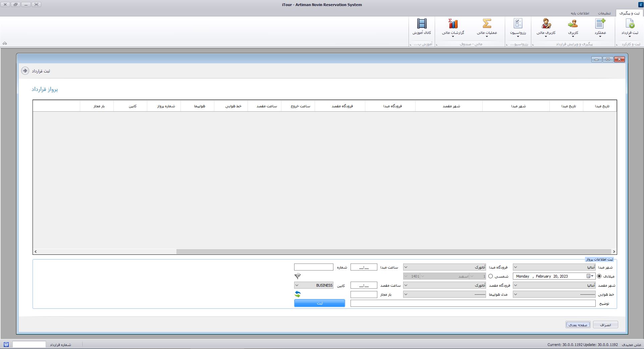Click the blue icon in the status bar
644x349 pixels.
pos(6,344)
